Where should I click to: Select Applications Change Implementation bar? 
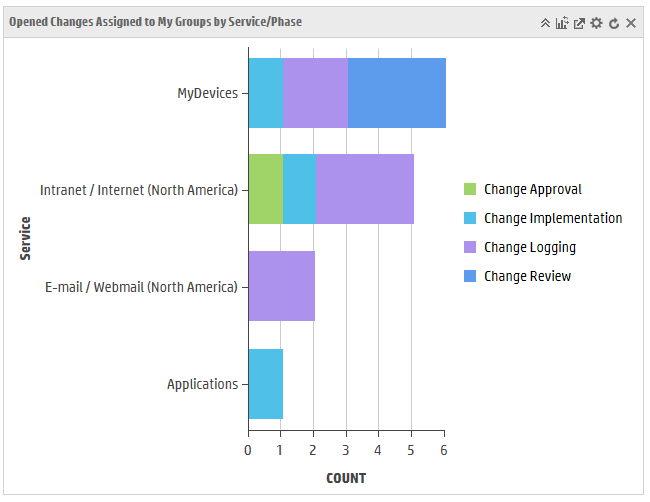tap(266, 384)
